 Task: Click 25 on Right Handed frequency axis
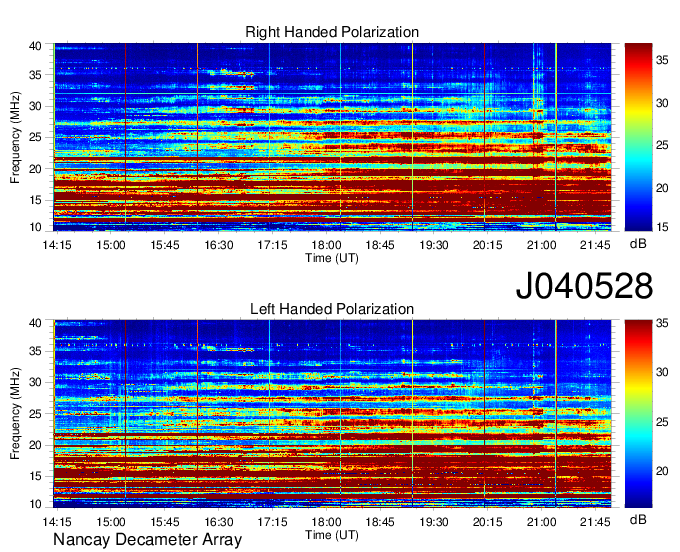[36, 137]
